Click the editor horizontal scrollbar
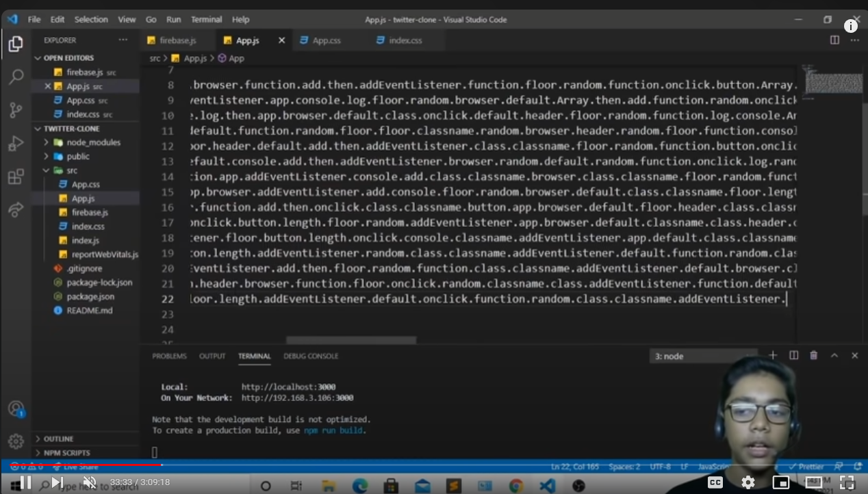Image resolution: width=868 pixels, height=494 pixels. coord(350,340)
